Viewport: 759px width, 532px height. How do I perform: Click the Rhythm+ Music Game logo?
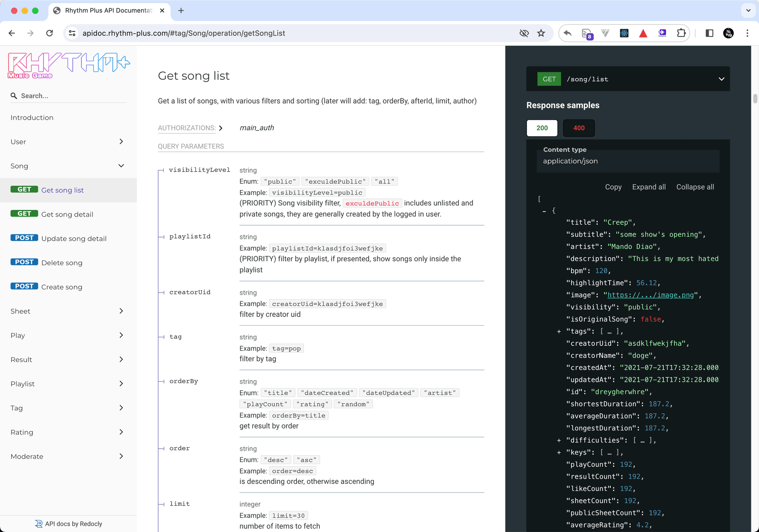click(69, 66)
